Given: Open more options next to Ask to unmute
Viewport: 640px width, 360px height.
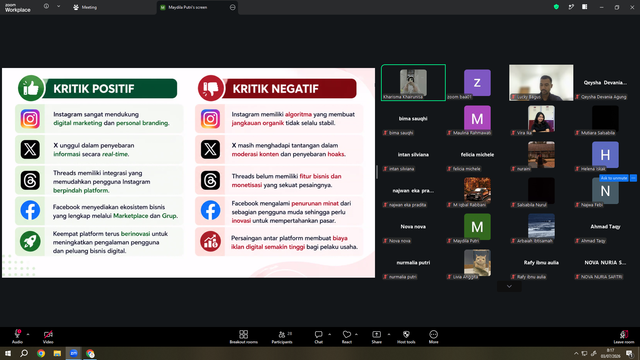Looking at the screenshot, I should click(633, 178).
